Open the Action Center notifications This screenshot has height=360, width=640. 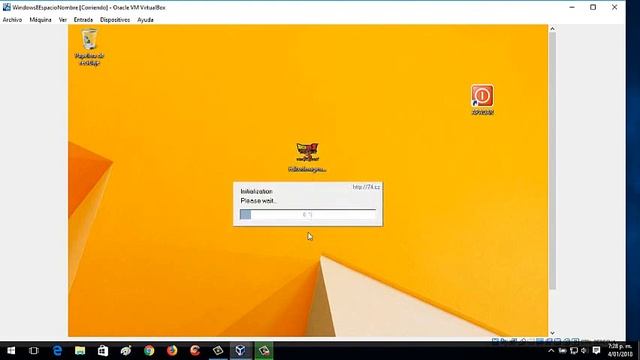pyautogui.click(x=596, y=351)
